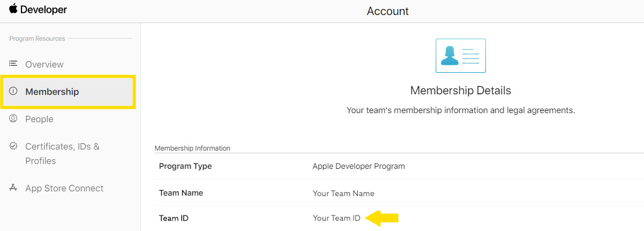Select the Your Team ID value
The width and height of the screenshot is (644, 231).
point(336,218)
